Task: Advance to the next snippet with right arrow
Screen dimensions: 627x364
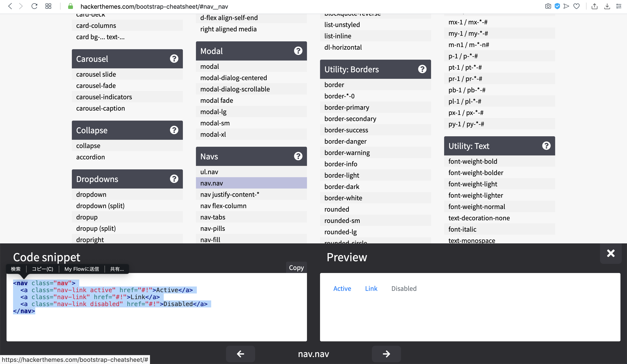Action: click(x=386, y=354)
